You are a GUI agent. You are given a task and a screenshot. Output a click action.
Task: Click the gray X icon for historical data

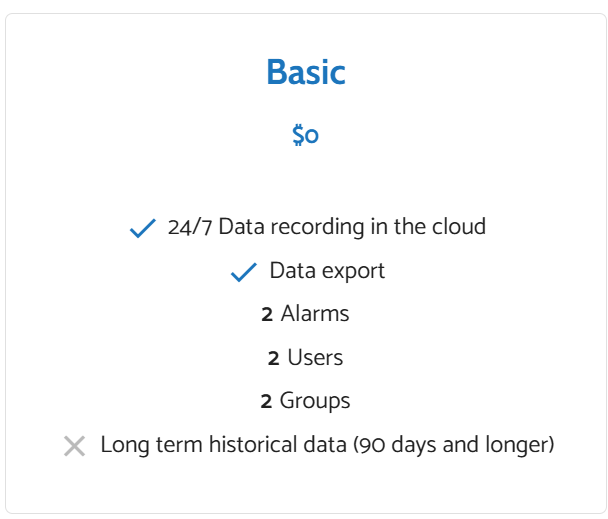click(74, 446)
